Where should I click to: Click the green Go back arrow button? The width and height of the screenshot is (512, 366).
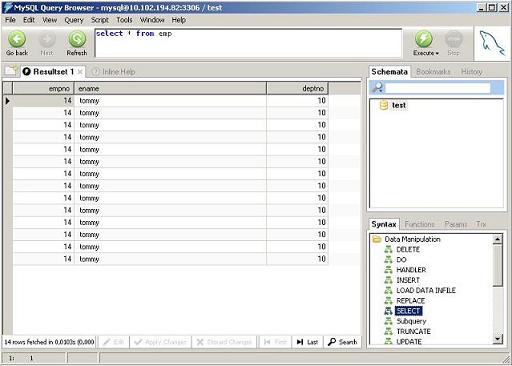pos(17,39)
